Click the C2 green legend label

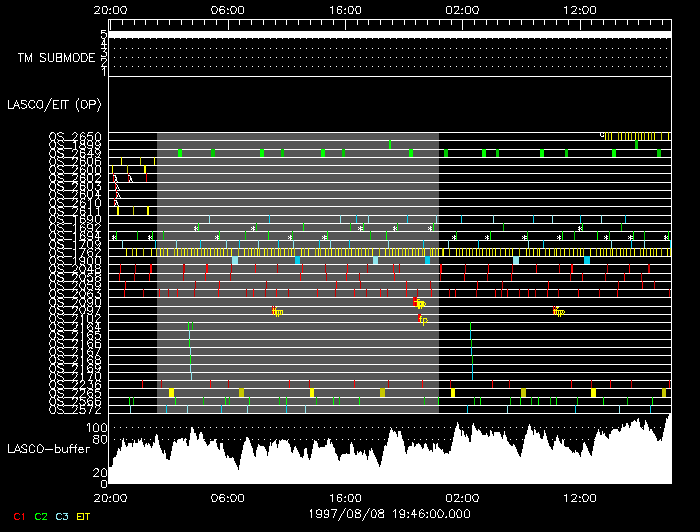point(41,516)
